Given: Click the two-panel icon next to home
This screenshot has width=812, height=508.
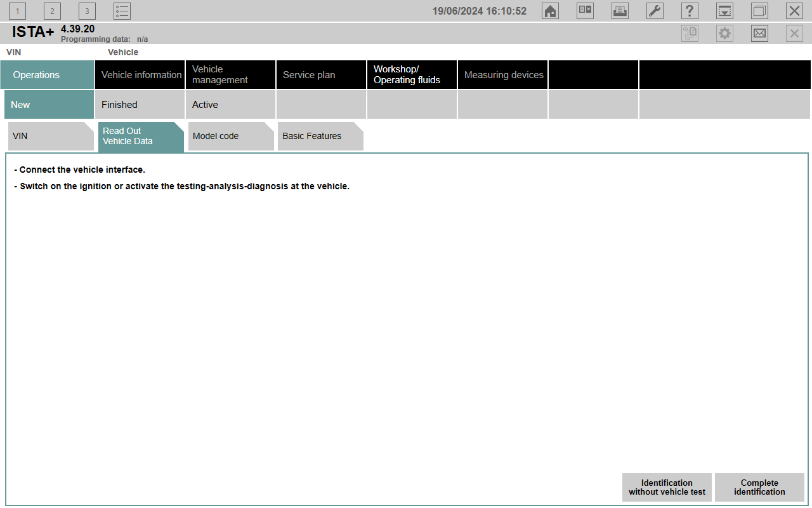Looking at the screenshot, I should (585, 11).
